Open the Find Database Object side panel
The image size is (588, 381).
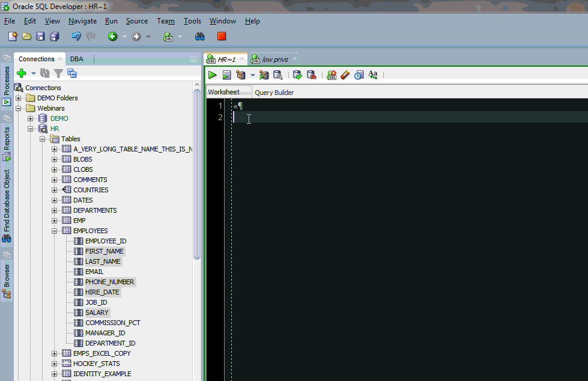click(7, 206)
